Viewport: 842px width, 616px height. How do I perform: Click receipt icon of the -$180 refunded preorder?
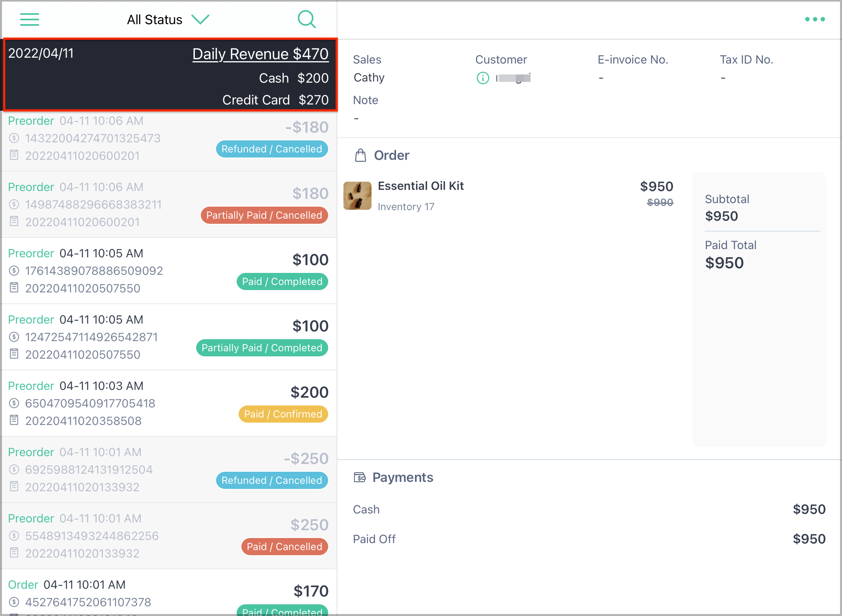[x=14, y=155]
